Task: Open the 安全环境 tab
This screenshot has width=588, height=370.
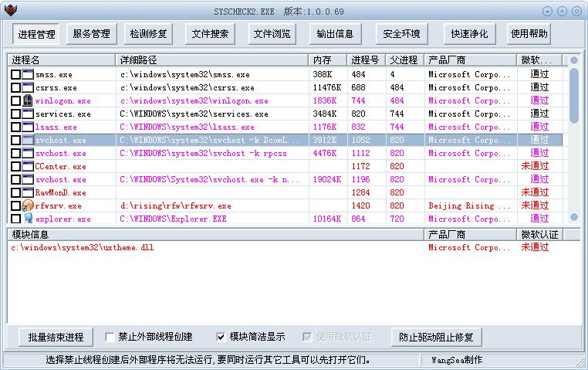Action: click(401, 34)
